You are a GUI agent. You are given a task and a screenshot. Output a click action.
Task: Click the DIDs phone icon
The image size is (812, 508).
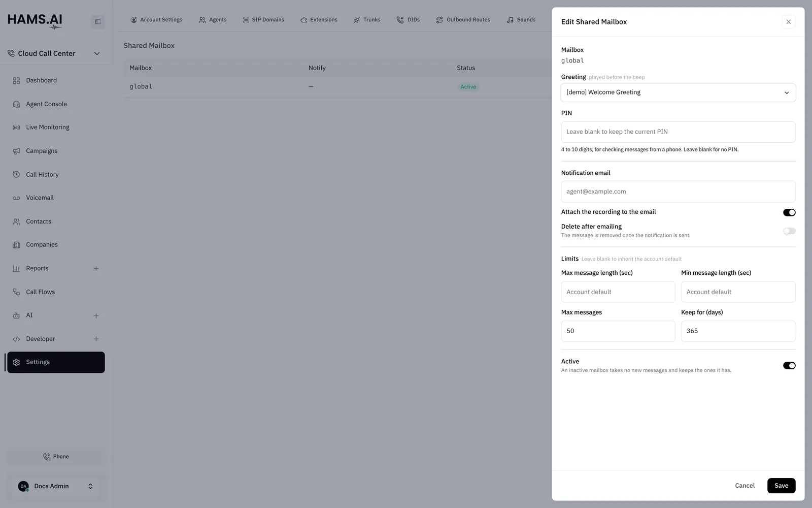click(400, 20)
